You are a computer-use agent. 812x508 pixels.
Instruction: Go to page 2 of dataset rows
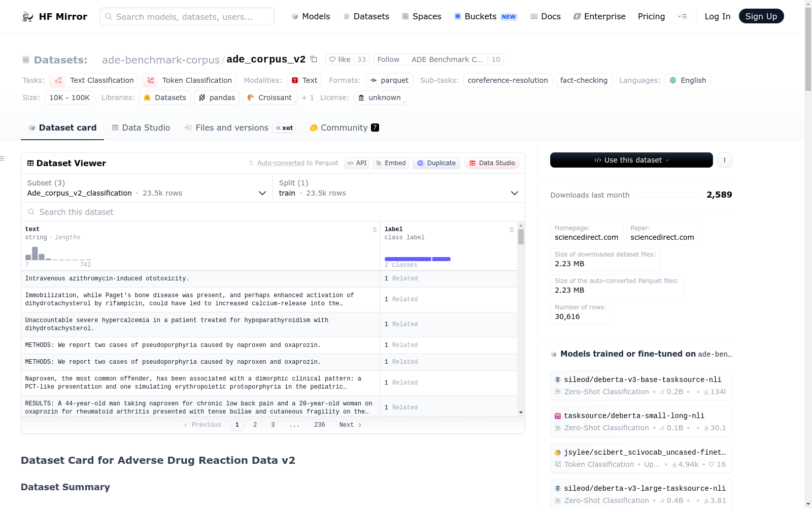pos(255,425)
